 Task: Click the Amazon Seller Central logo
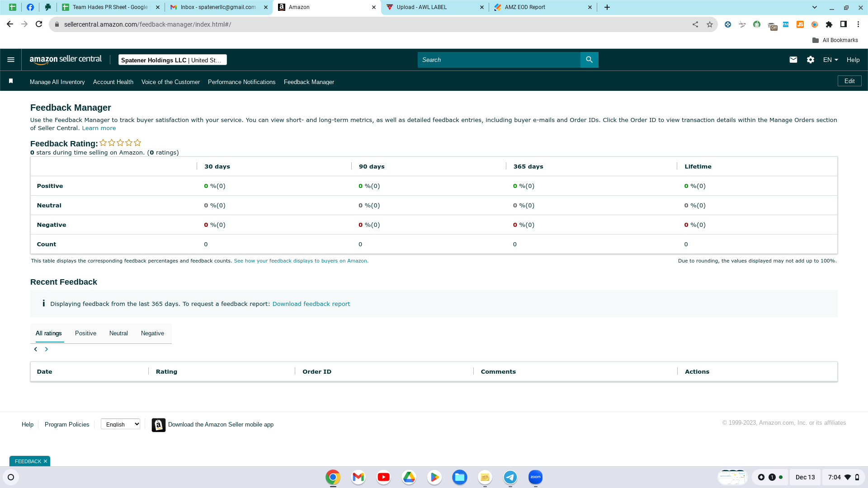coord(66,60)
